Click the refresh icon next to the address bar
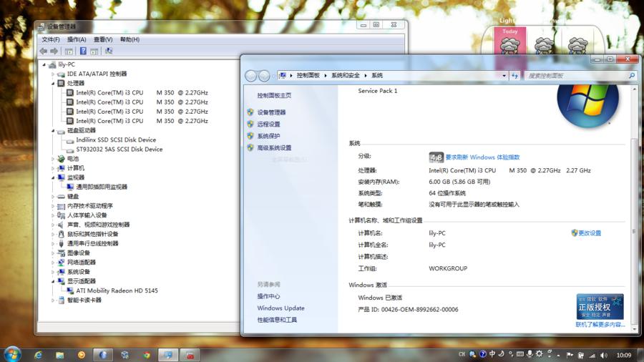Screen dimensions: 644x362 [514, 76]
